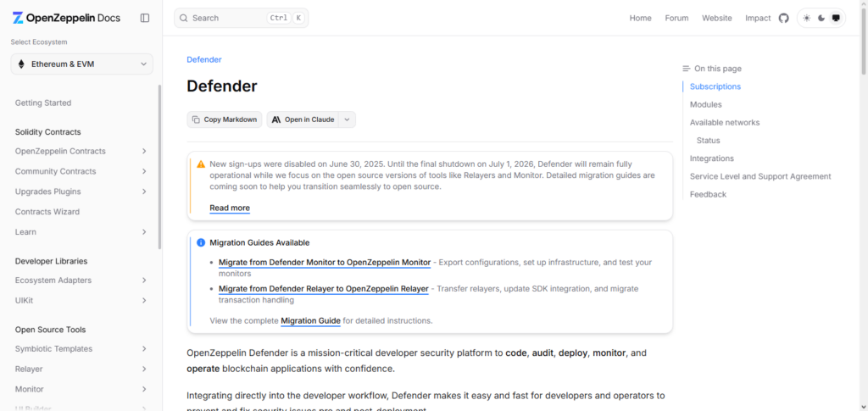This screenshot has height=411, width=868.
Task: Jump to Modules section
Action: tap(706, 104)
